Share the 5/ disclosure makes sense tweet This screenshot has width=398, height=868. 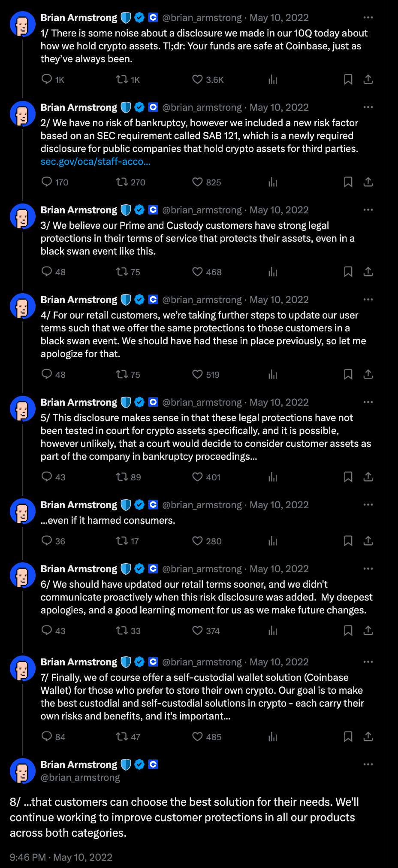(x=368, y=477)
